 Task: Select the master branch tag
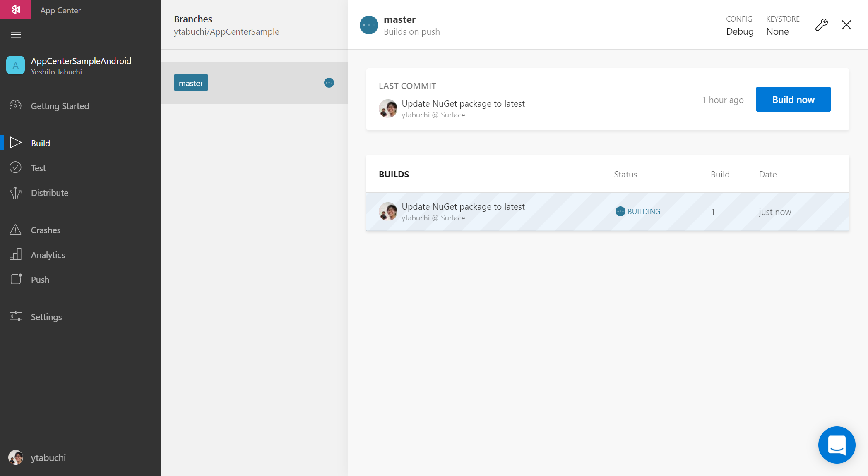pyautogui.click(x=191, y=83)
